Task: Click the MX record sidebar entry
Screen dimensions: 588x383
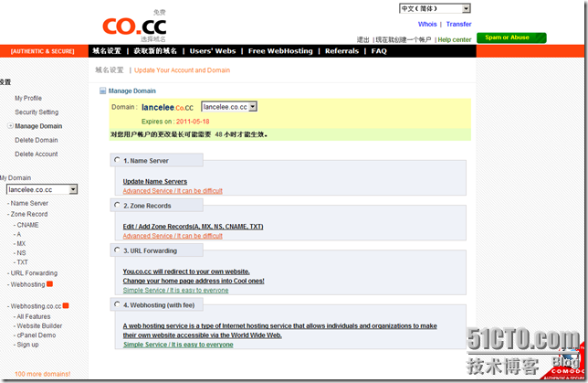Action: pyautogui.click(x=21, y=244)
